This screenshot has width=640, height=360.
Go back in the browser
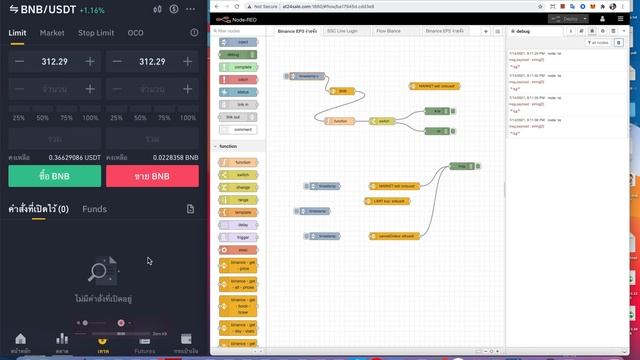pyautogui.click(x=217, y=7)
